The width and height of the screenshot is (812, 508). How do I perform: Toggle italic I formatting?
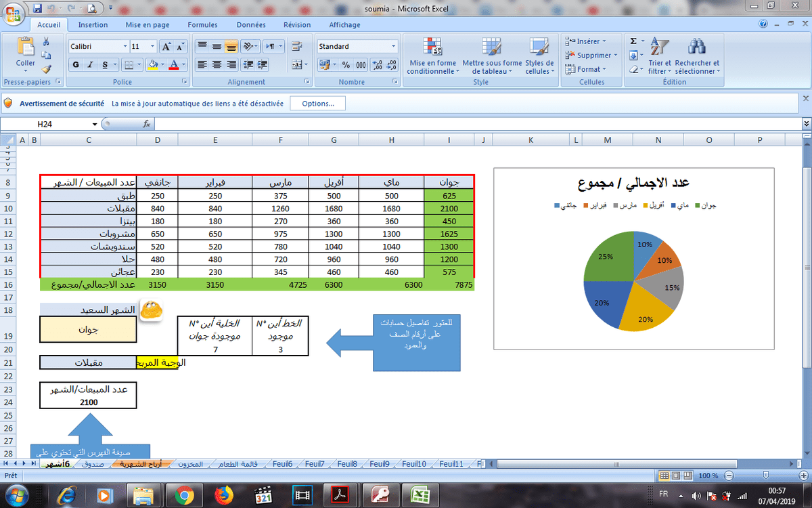tap(91, 65)
